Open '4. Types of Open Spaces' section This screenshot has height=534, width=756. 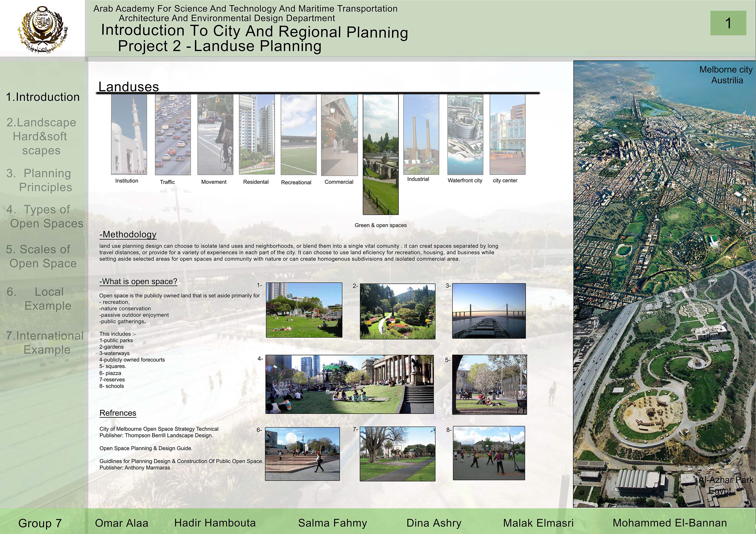[x=45, y=216]
